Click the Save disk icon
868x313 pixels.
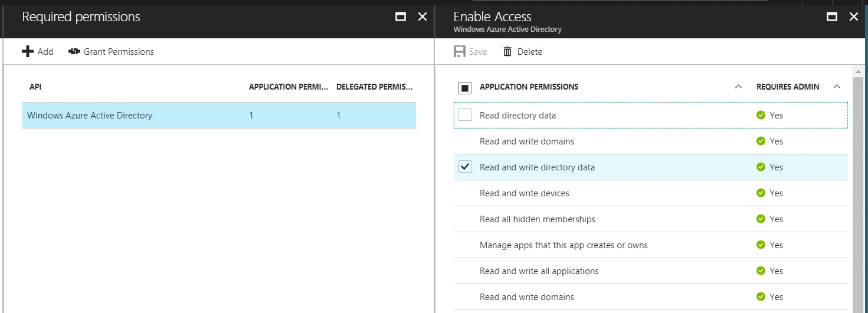460,52
